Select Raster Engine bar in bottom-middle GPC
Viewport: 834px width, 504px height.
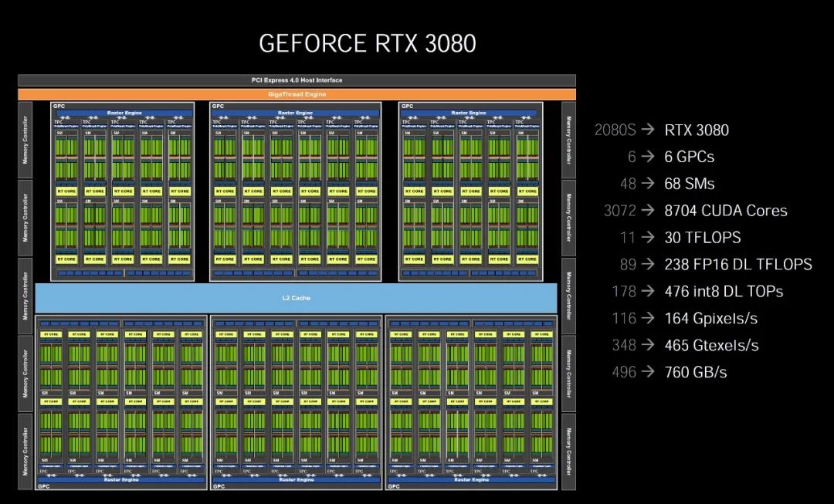[297, 479]
